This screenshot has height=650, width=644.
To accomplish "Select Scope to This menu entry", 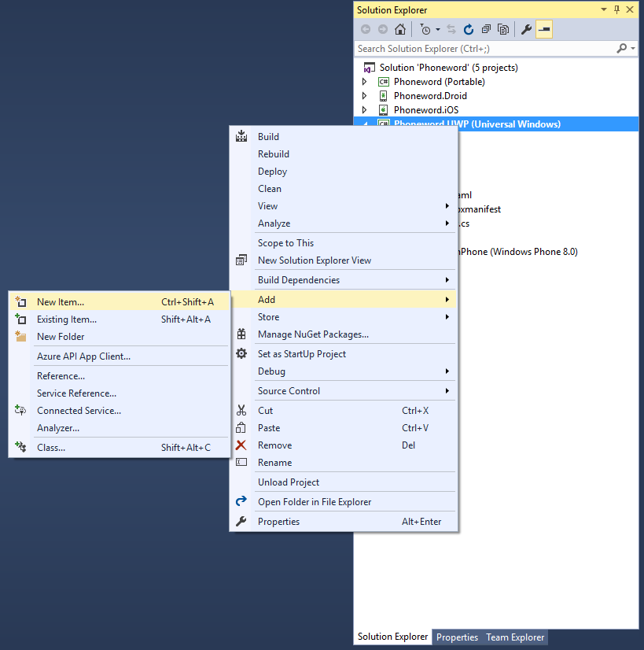I will coord(344,243).
